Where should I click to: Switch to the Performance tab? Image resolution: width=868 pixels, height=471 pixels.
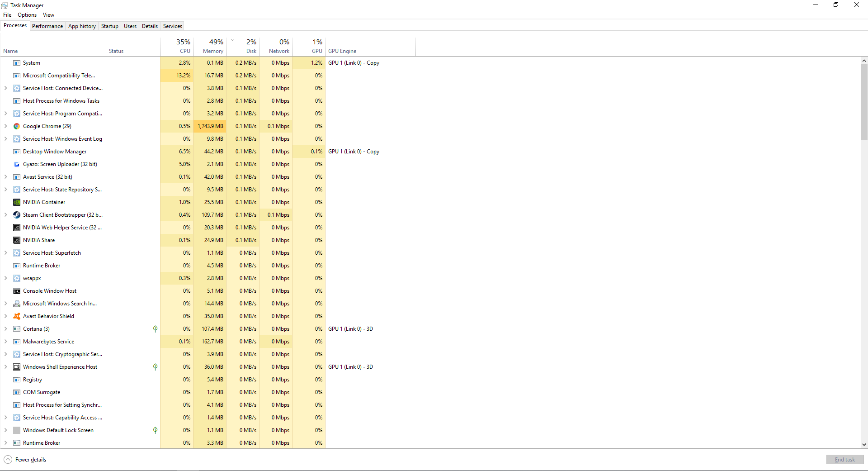tap(47, 26)
